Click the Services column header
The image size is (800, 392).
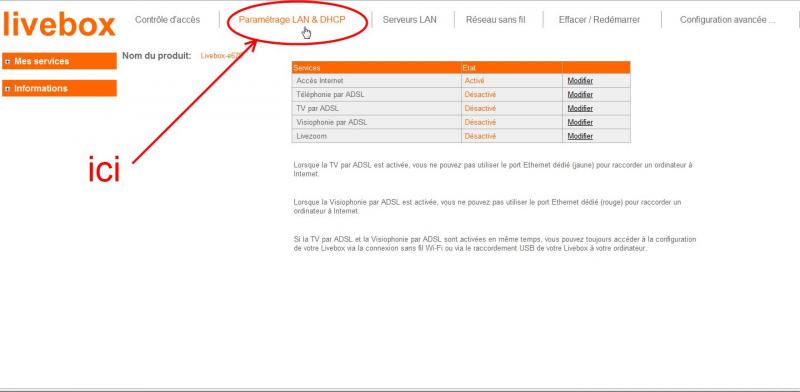point(377,67)
